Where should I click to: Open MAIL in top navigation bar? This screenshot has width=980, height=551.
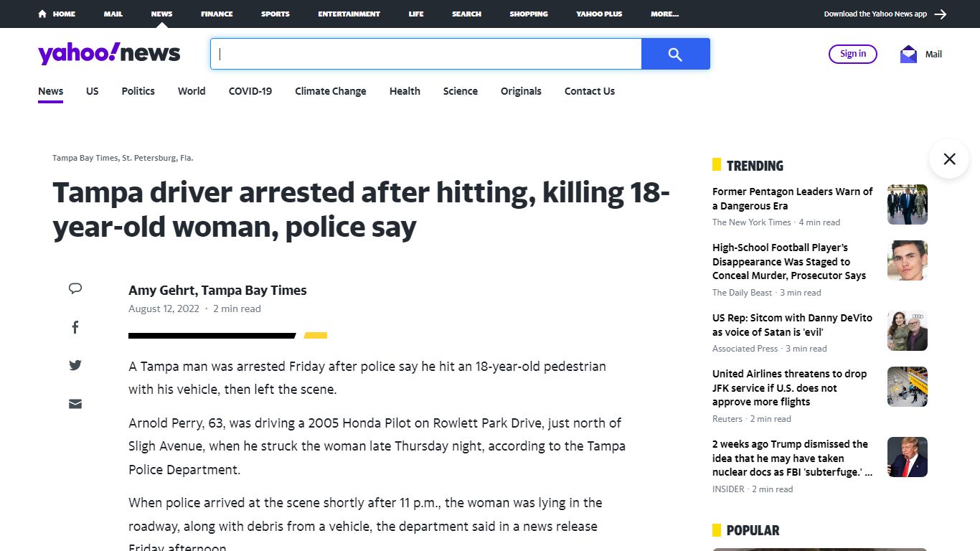(113, 14)
